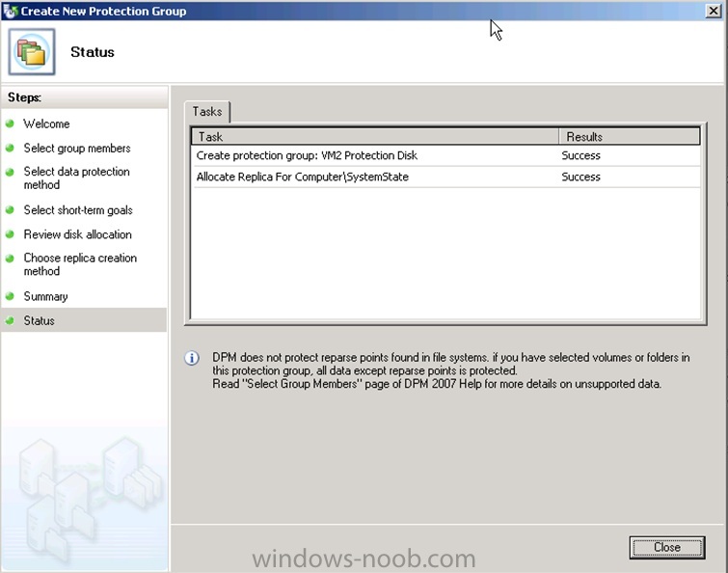The width and height of the screenshot is (728, 573).
Task: Click the green bullet beside Review disk allocation
Action: pyautogui.click(x=10, y=234)
